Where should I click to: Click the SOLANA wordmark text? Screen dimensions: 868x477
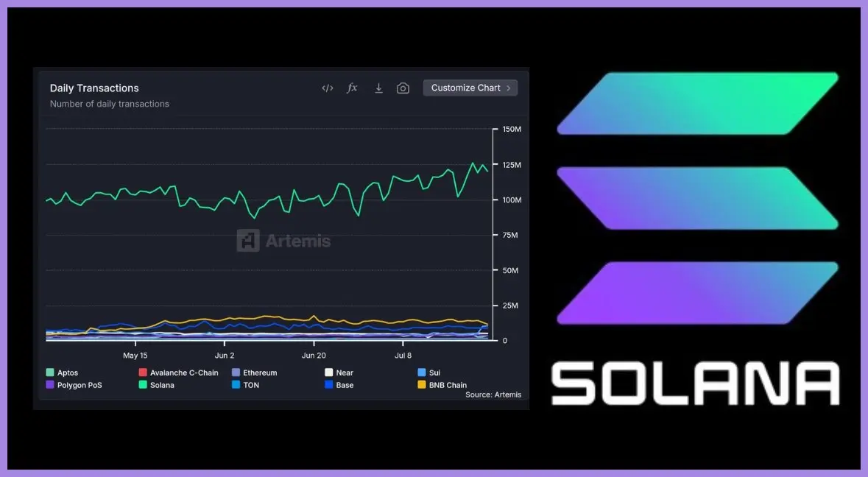(695, 383)
